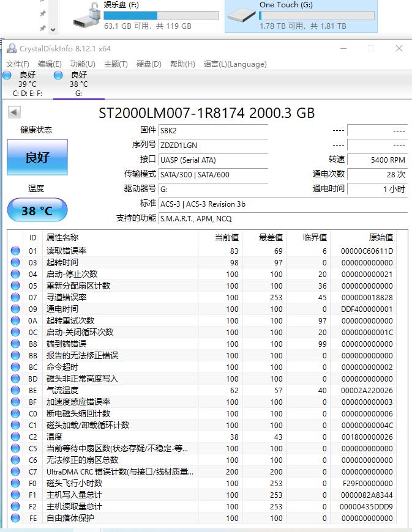The image size is (412, 532).
Task: Click the status orb for the G: disk
Action: point(58,75)
